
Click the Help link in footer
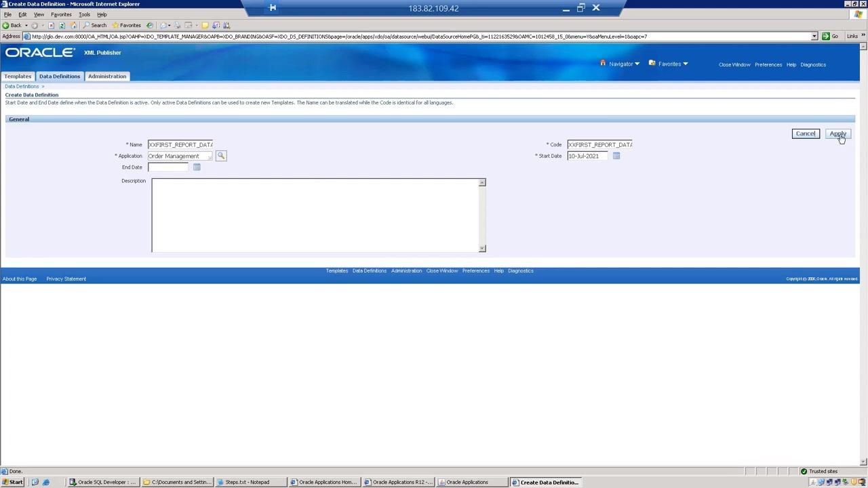(498, 270)
